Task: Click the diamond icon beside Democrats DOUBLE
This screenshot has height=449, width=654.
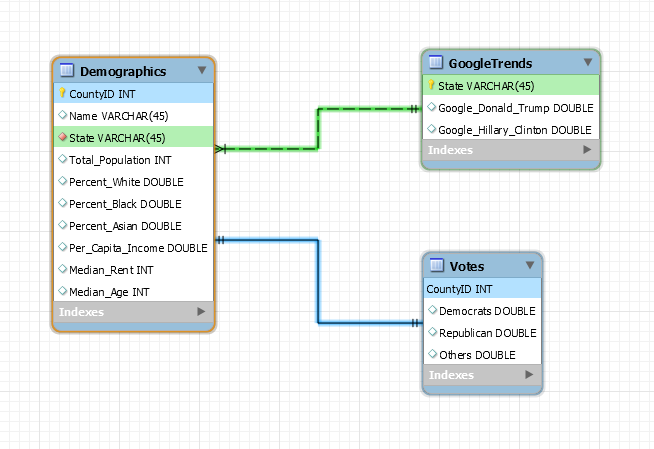Action: [x=433, y=310]
